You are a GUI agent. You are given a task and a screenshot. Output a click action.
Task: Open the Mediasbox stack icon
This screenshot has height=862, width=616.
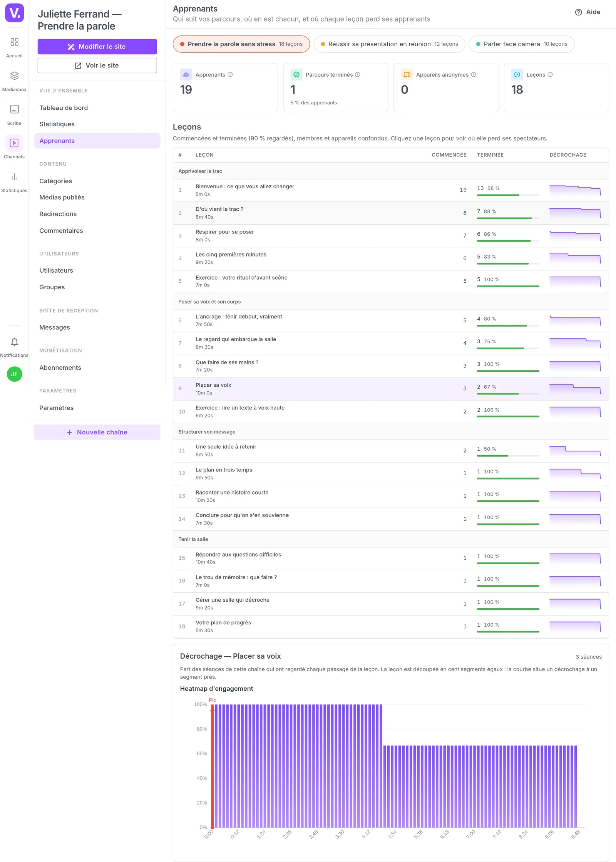click(x=14, y=75)
